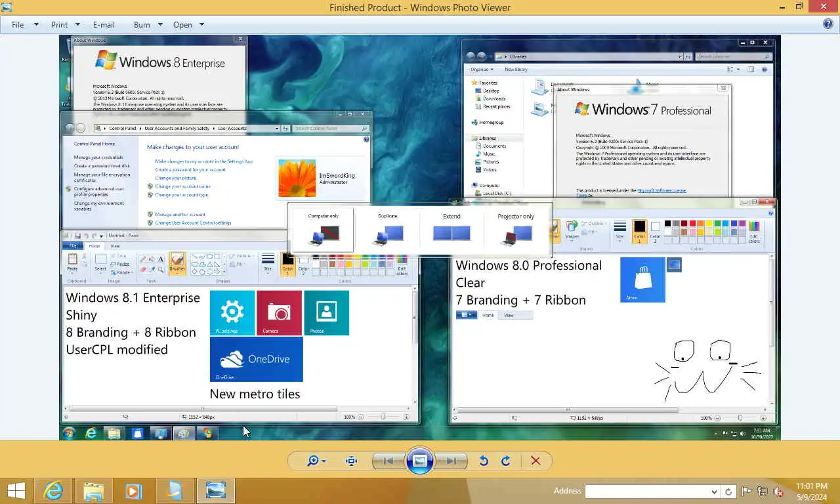Click the muted speaker volume tray icon
The height and width of the screenshot is (504, 840).
coord(778,492)
